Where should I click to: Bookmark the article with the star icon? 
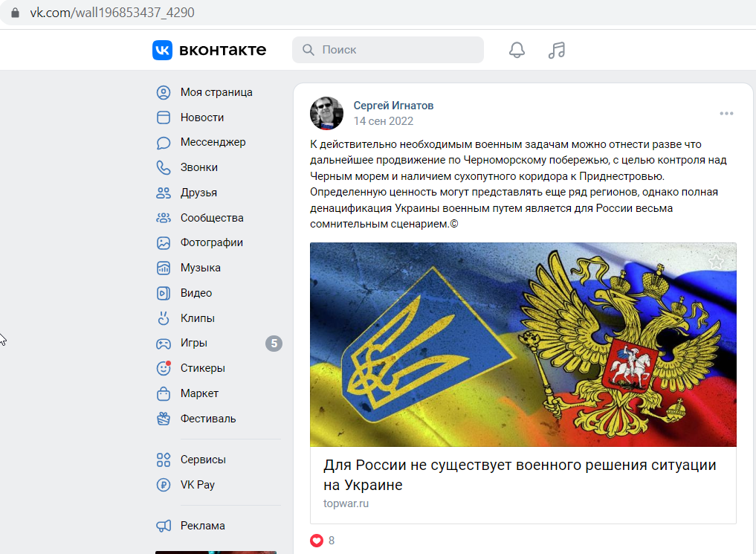tap(716, 262)
